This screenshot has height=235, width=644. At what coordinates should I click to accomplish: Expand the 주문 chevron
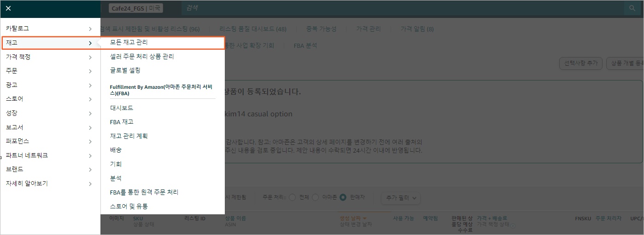point(90,71)
